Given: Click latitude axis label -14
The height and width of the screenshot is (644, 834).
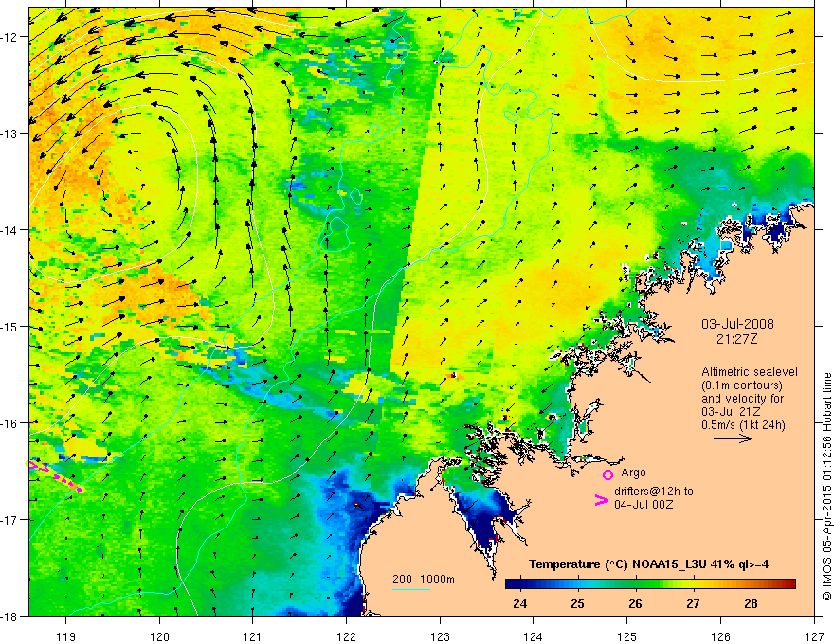Looking at the screenshot, I should tap(10, 230).
